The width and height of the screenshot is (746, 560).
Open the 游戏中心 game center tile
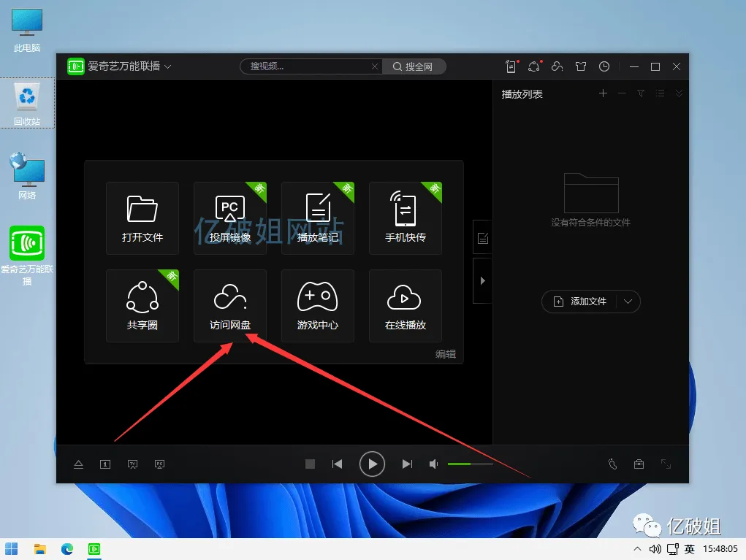pos(317,306)
